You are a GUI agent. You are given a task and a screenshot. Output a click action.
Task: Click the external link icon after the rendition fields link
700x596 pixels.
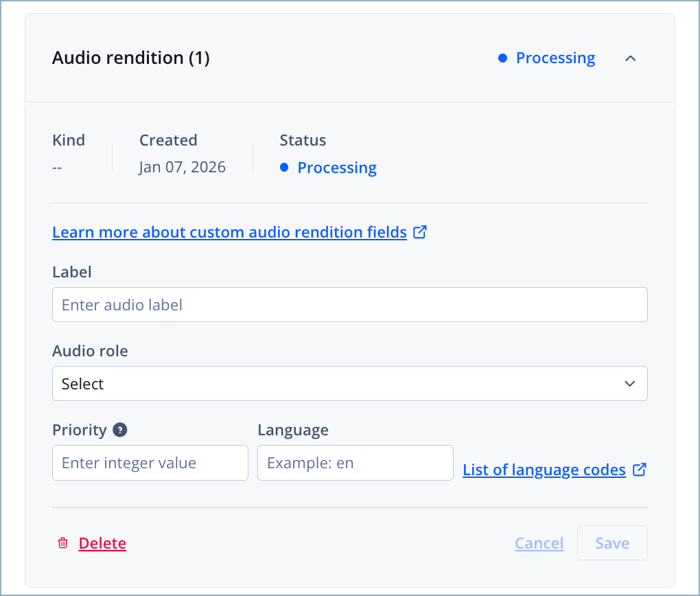pos(419,232)
